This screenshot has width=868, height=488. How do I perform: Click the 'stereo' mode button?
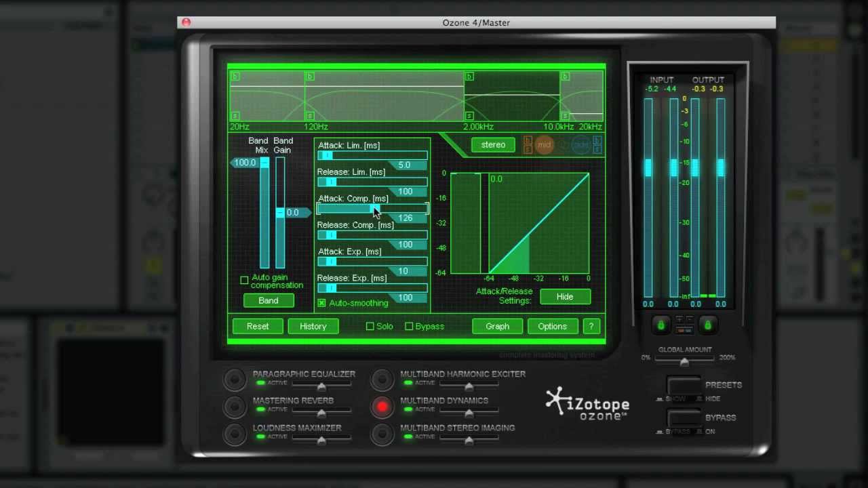[493, 145]
